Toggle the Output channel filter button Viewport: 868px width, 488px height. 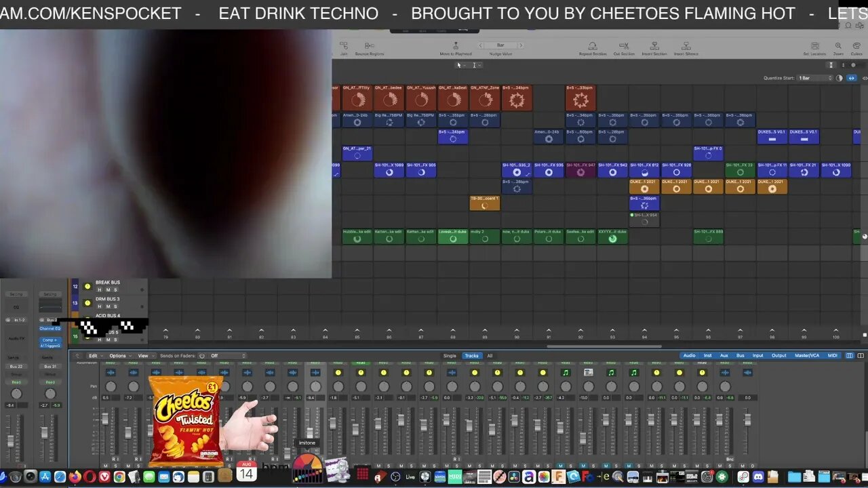coord(779,356)
